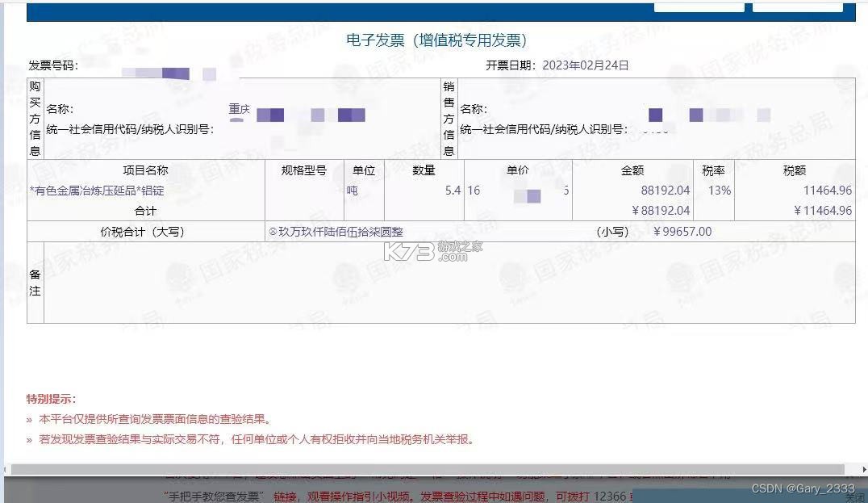This screenshot has height=503, width=868.
Task: Select the 开票日期 label
Action: point(511,65)
